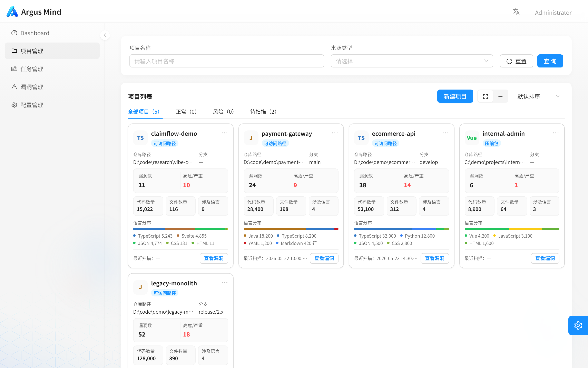588x368 pixels.
Task: Click the 压缩包 tag on internal-admin
Action: pos(491,143)
